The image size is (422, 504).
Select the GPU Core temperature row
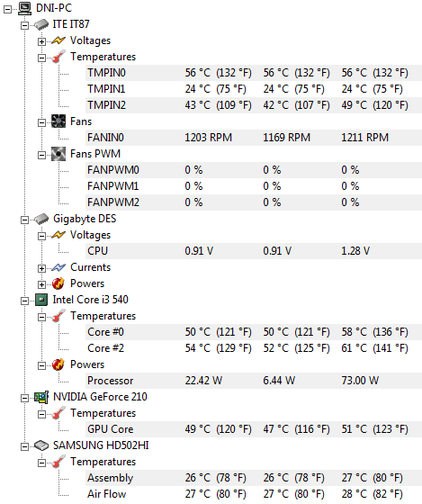[x=254, y=429]
